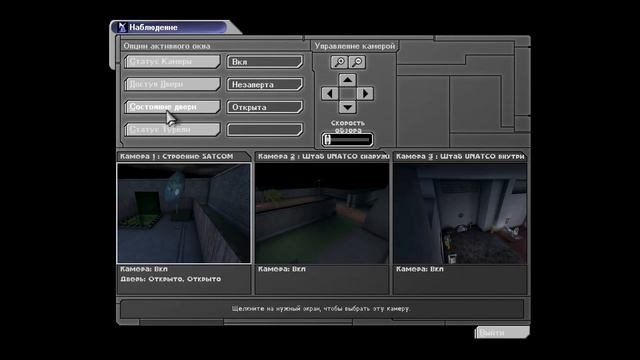
Task: Click the Вкл camera status value
Action: tap(265, 62)
